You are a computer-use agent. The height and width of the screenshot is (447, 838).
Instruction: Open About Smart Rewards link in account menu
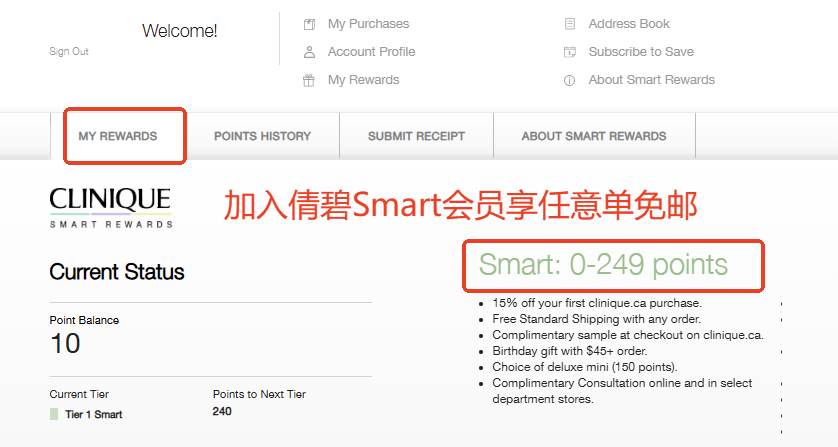[651, 80]
